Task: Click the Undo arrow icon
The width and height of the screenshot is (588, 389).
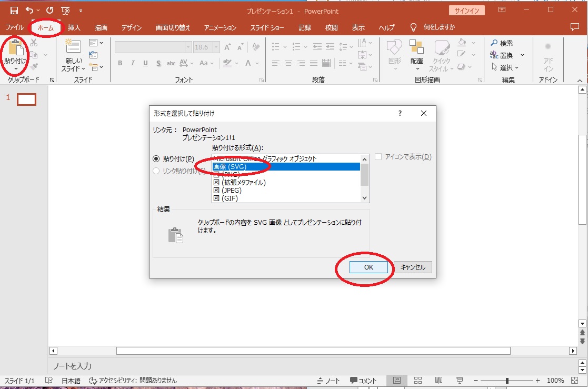Action: click(x=31, y=11)
